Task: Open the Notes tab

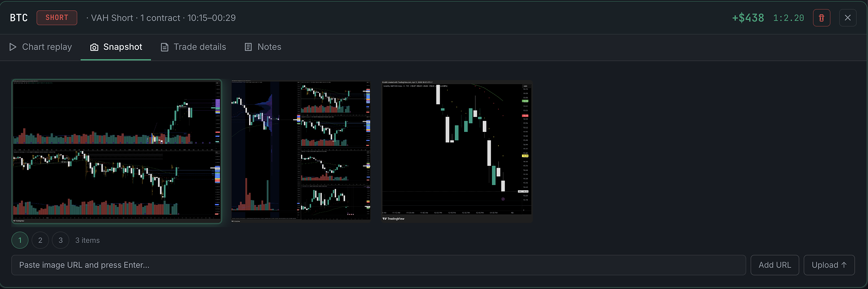Action: [x=263, y=47]
